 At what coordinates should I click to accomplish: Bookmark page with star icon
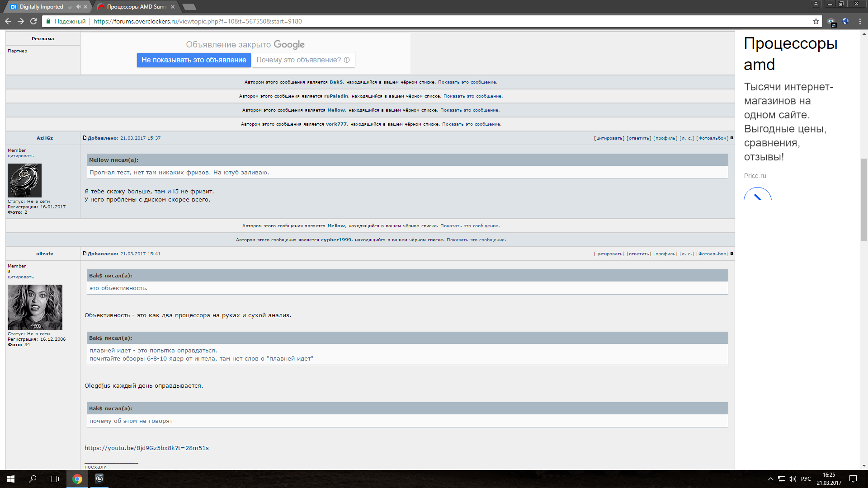(816, 21)
